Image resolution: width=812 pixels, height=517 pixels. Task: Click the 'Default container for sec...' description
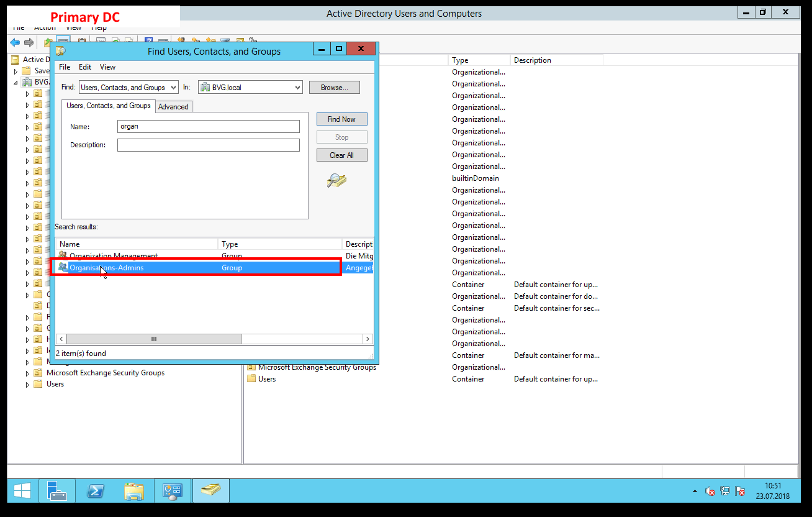557,308
